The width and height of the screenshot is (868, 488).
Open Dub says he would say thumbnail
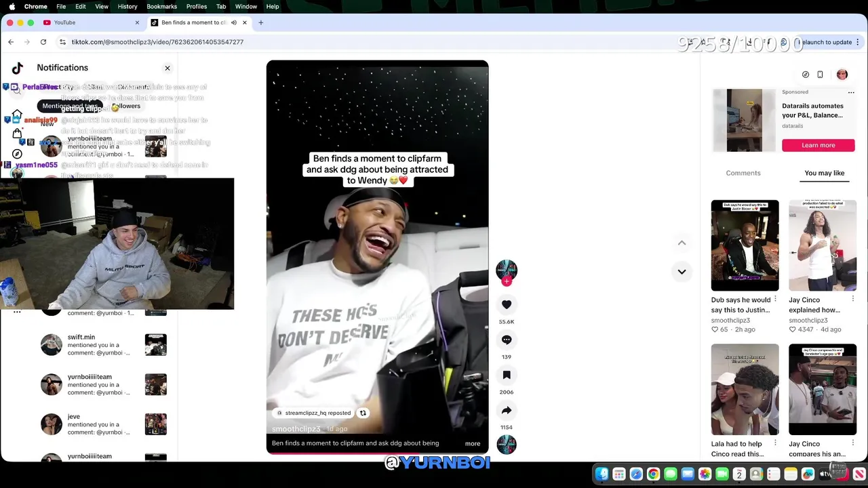click(x=745, y=245)
